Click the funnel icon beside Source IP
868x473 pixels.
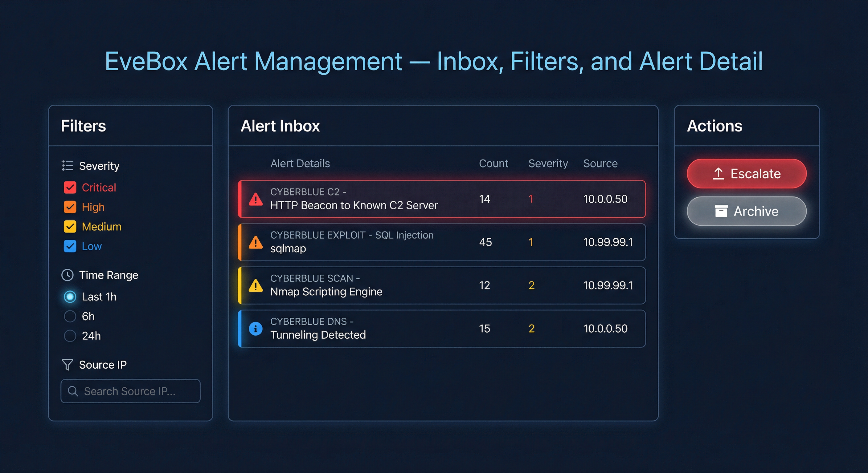coord(67,365)
